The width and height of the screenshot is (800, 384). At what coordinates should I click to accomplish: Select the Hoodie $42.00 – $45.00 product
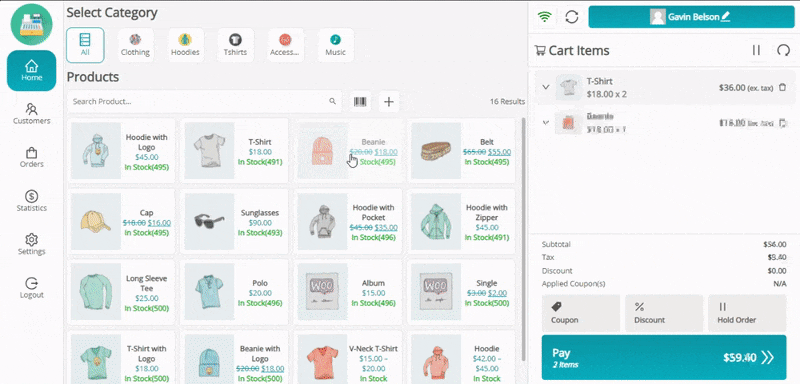click(461, 357)
